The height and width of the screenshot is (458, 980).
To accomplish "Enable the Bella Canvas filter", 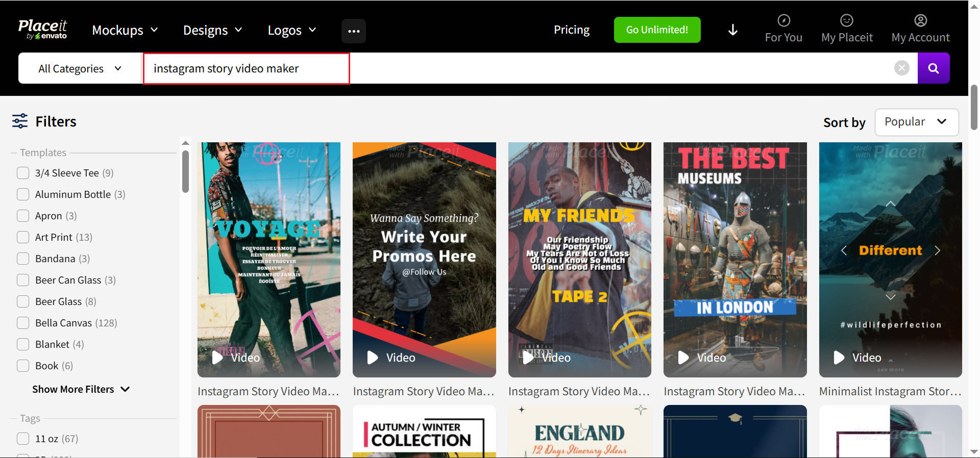I will (23, 323).
